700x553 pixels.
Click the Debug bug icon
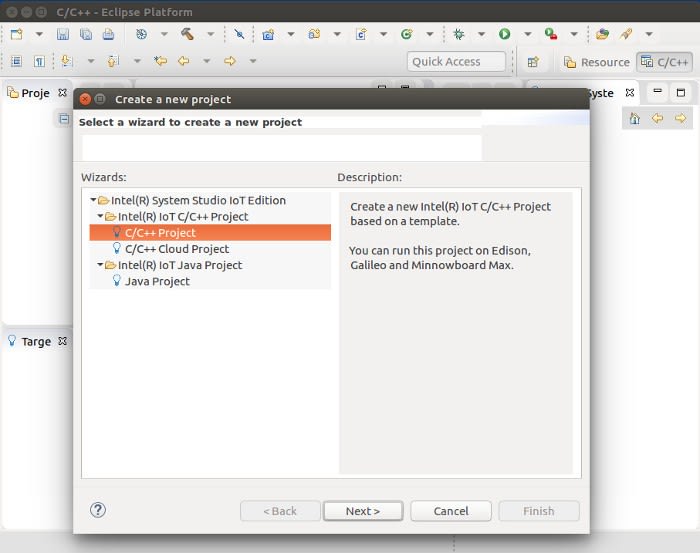coord(458,34)
